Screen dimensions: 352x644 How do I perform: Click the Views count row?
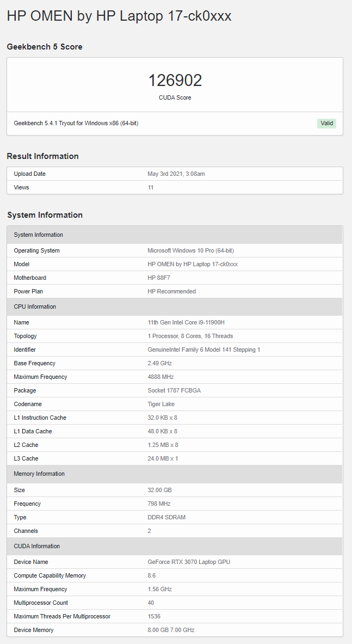175,187
